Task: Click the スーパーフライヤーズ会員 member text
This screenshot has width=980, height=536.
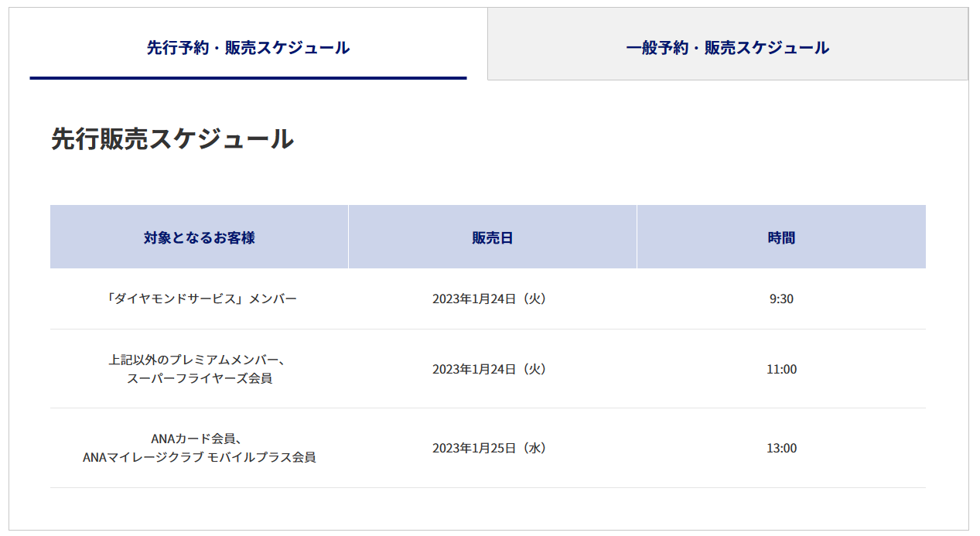Action: (x=199, y=377)
